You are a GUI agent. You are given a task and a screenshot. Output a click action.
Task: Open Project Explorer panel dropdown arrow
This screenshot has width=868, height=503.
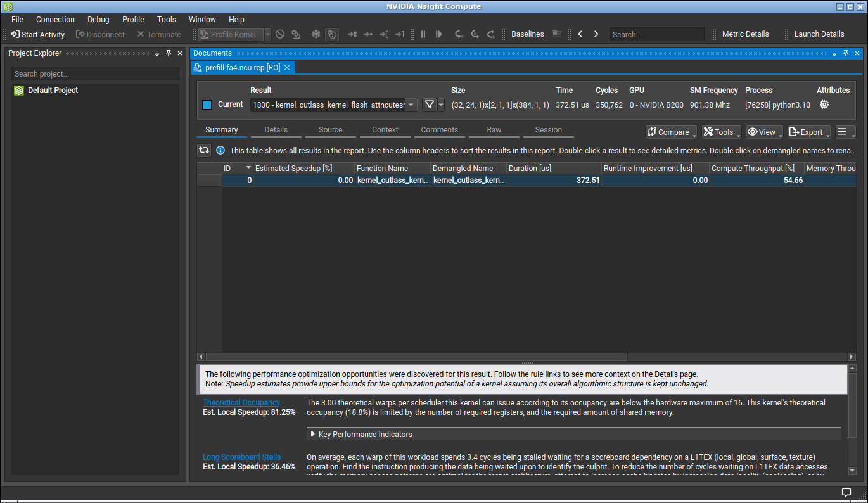157,54
